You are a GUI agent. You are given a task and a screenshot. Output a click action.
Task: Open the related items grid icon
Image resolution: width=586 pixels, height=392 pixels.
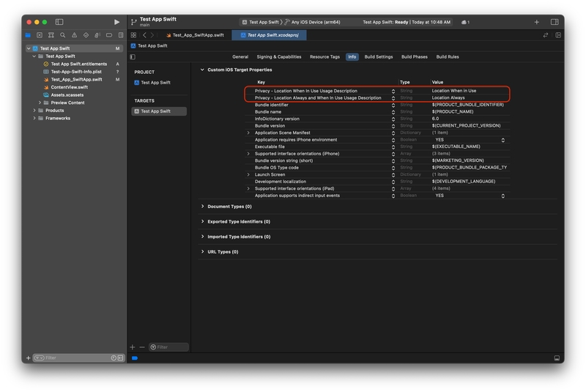coord(133,35)
